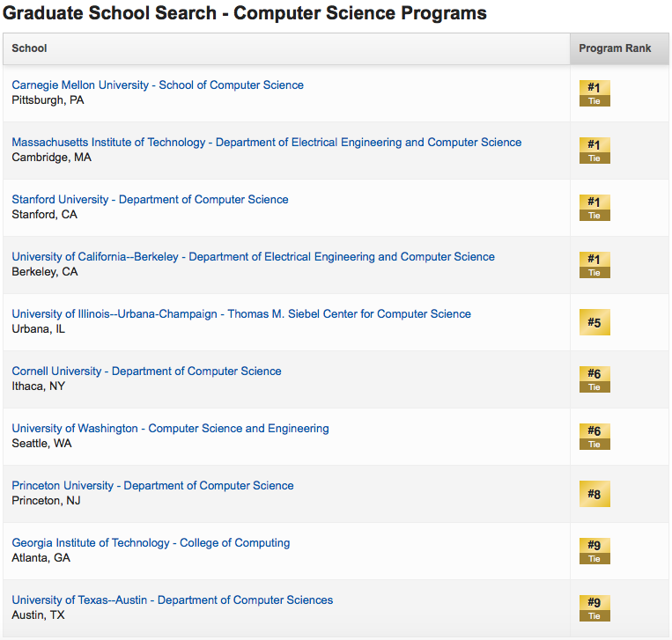Open University of California--Berkeley EECS link
The height and width of the screenshot is (640, 672).
(253, 256)
